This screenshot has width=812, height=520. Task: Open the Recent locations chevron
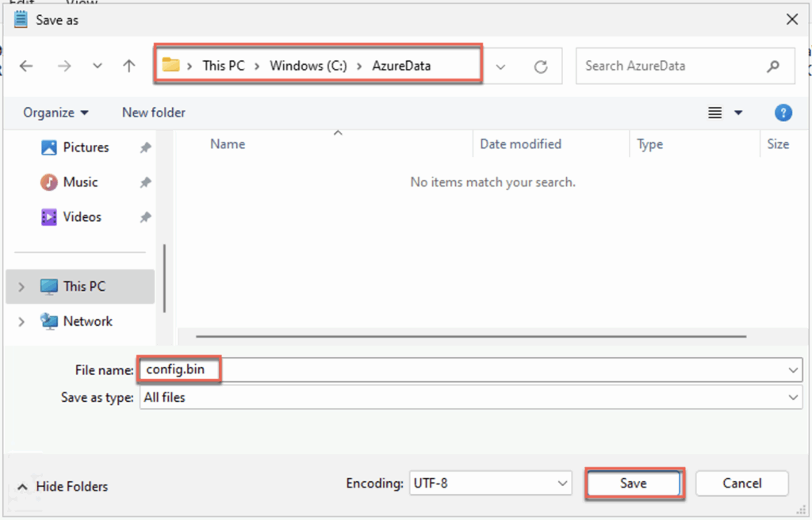pos(98,67)
